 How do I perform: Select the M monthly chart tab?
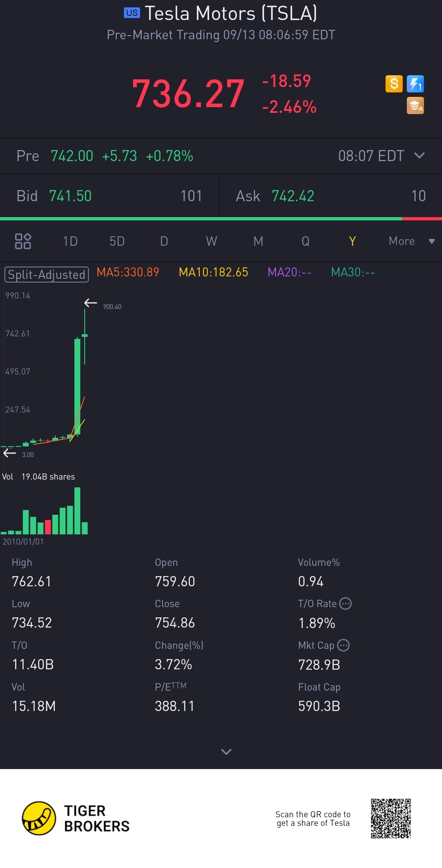click(x=258, y=241)
